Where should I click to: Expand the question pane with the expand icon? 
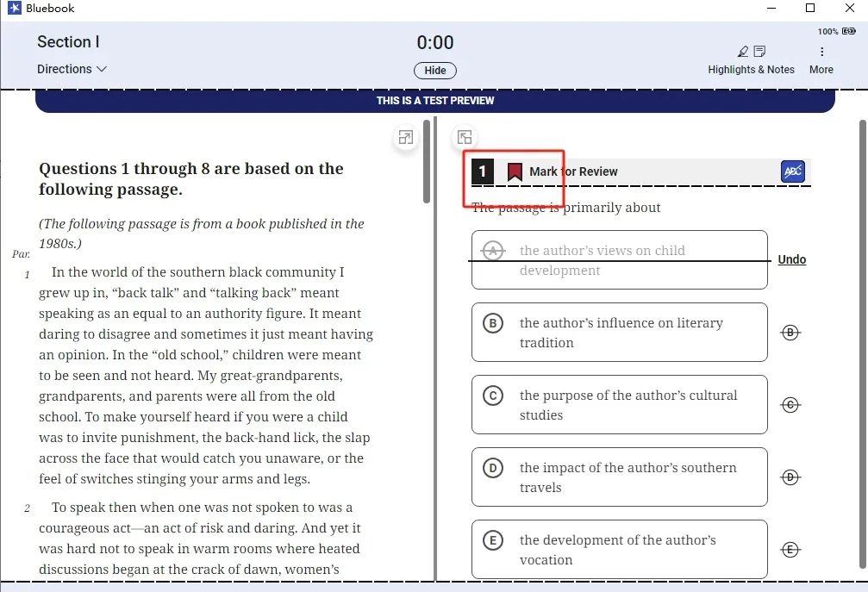465,137
